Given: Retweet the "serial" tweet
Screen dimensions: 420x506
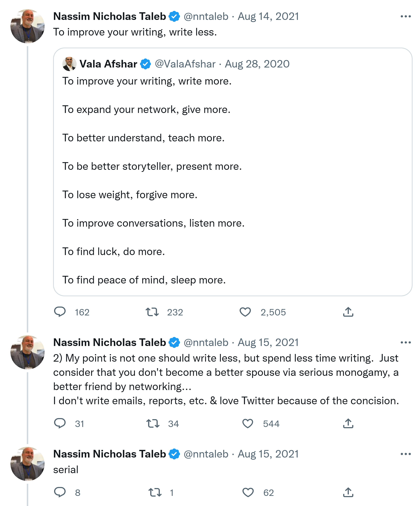Looking at the screenshot, I should click(155, 492).
